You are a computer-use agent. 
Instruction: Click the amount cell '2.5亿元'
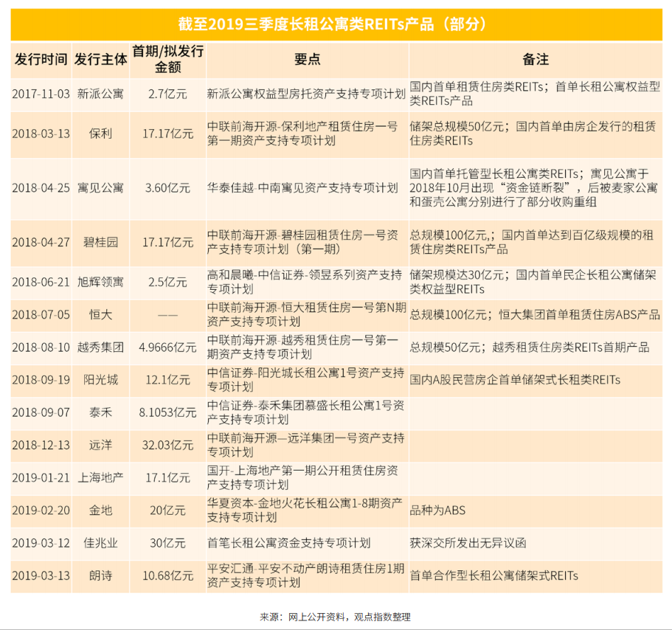click(x=167, y=282)
